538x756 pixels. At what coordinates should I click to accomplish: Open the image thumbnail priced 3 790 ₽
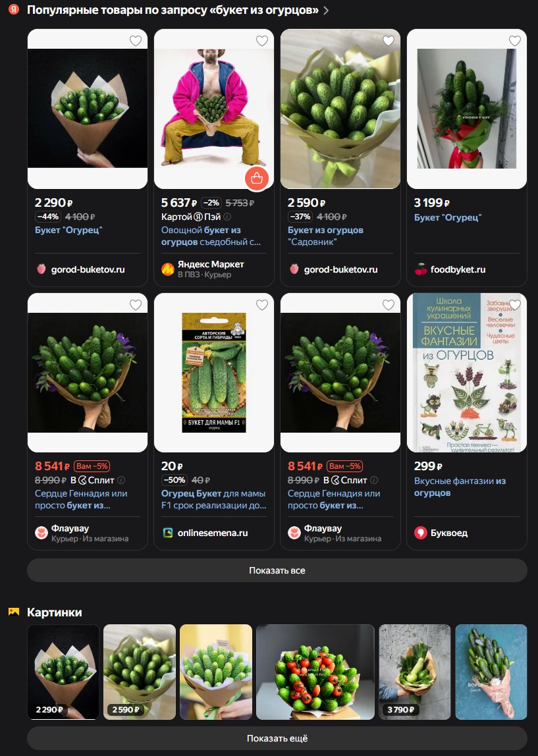click(x=415, y=672)
